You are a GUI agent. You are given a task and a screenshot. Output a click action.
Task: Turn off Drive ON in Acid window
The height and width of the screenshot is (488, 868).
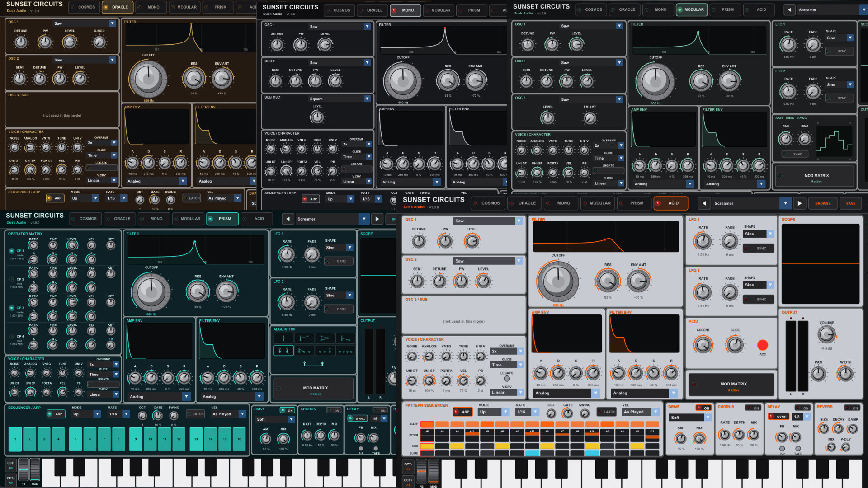click(x=703, y=408)
